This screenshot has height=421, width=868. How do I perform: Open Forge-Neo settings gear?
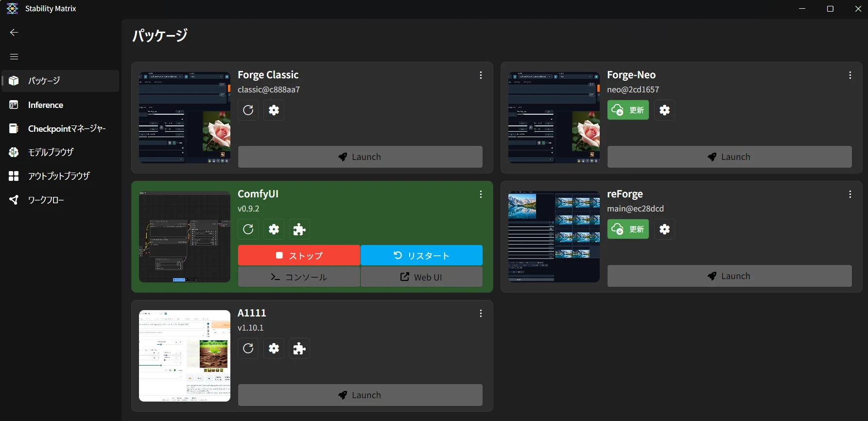click(x=665, y=110)
